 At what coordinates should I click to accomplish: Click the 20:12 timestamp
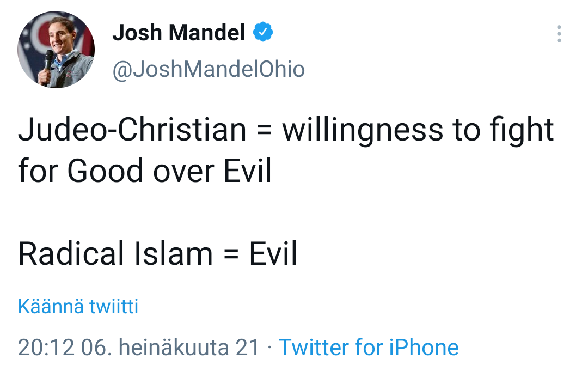point(46,348)
